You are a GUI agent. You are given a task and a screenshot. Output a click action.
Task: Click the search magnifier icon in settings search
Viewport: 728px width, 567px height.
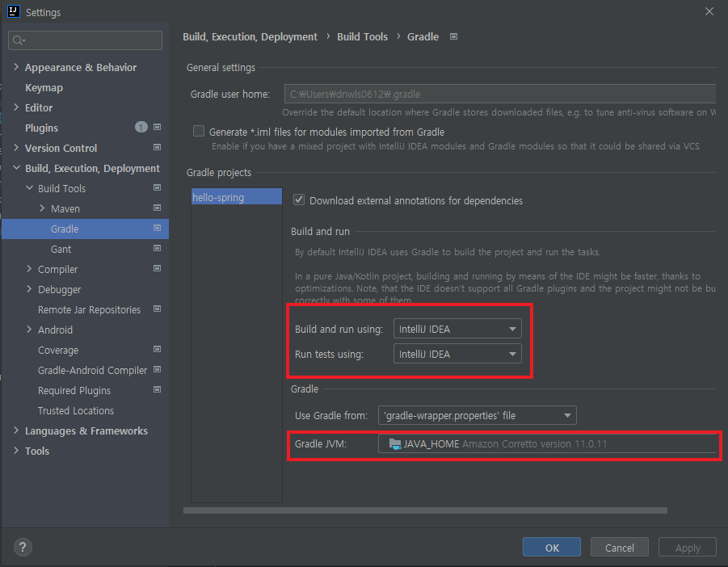coord(18,41)
